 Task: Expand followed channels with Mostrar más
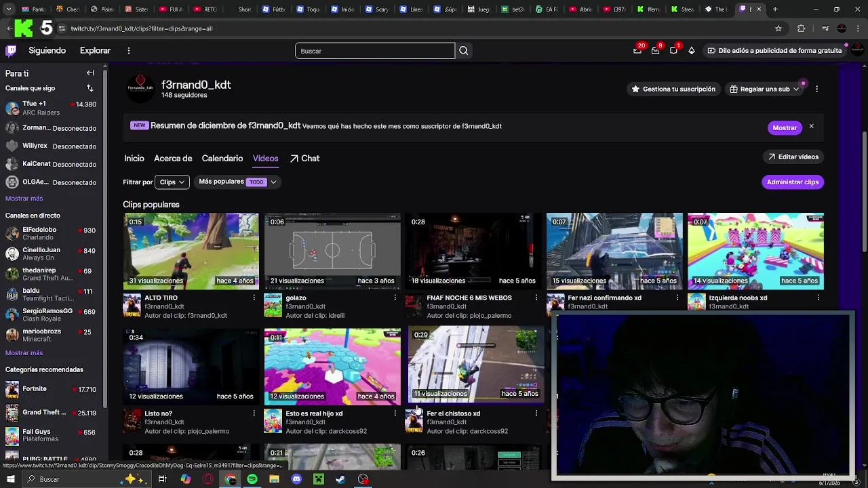pyautogui.click(x=24, y=199)
